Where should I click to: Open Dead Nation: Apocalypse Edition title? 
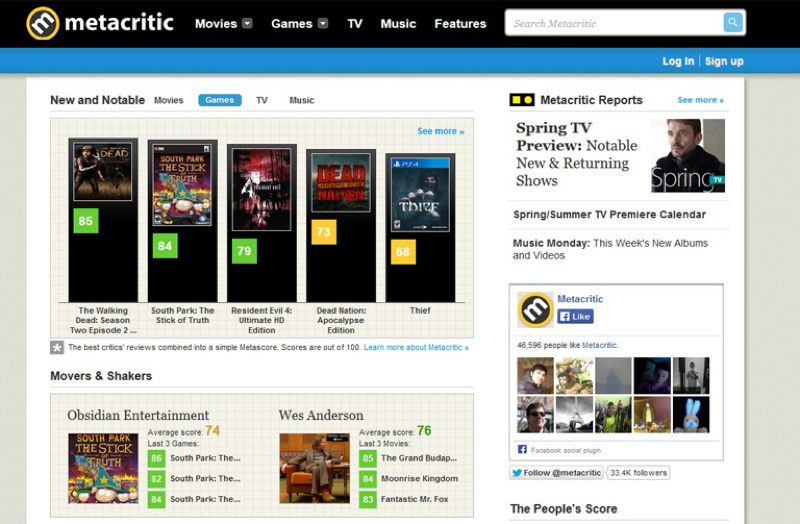point(341,320)
